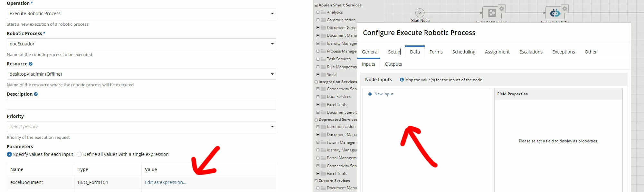
Task: Click the Document Generation folder icon
Action: [x=323, y=28]
